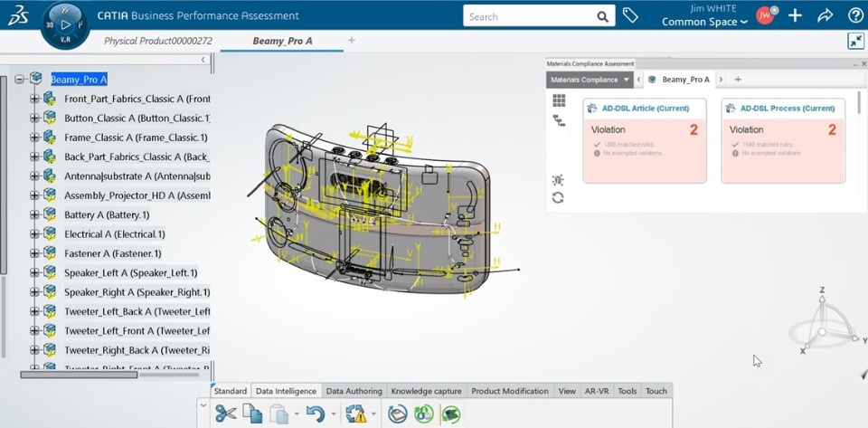Collapse the action bar chevron

tap(203, 406)
